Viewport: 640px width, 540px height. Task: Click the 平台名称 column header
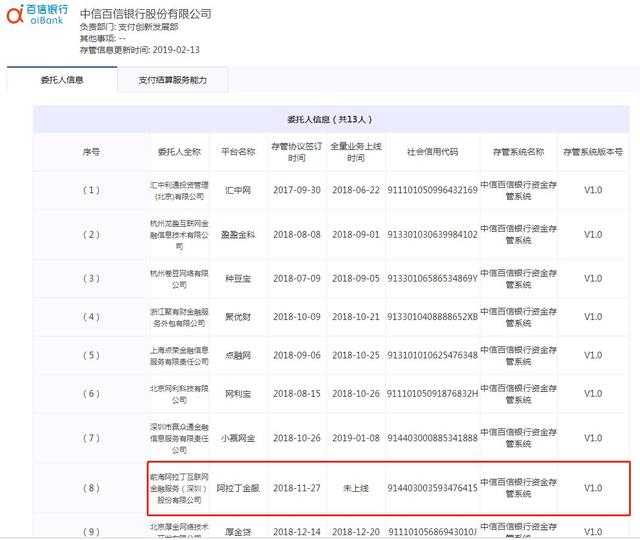[x=238, y=152]
